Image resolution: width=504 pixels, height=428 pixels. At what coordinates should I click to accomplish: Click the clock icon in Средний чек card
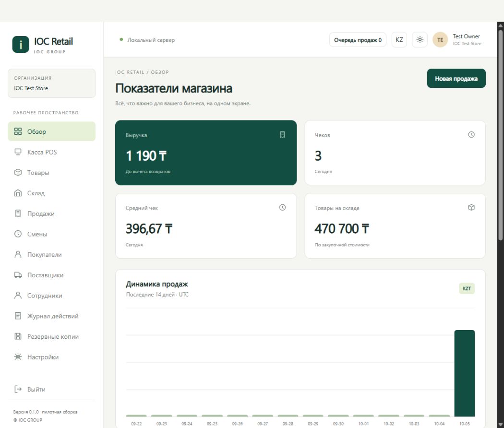click(282, 208)
